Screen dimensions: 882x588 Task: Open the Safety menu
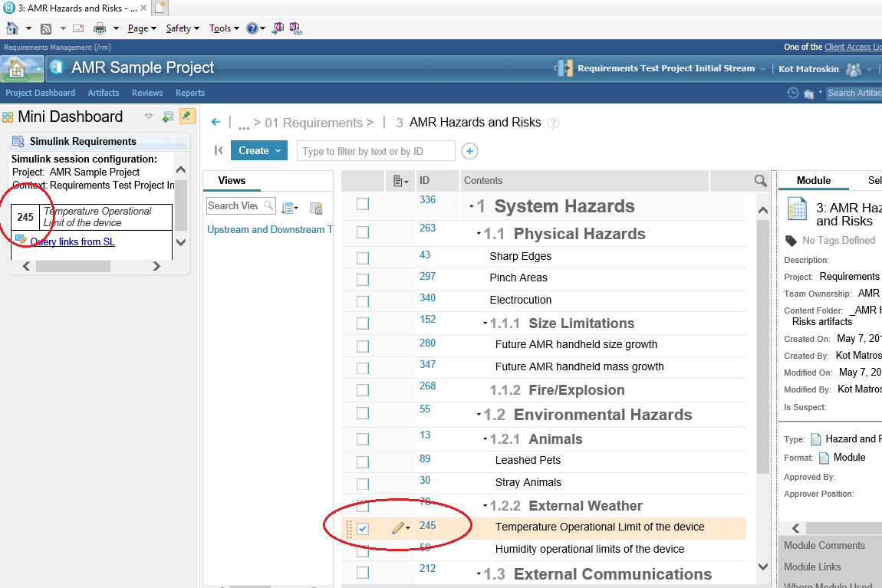pyautogui.click(x=183, y=28)
